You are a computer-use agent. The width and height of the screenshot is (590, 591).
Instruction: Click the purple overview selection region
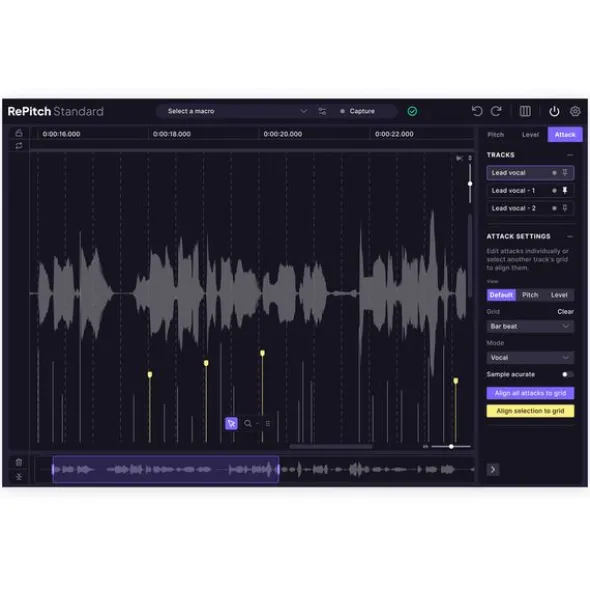[x=166, y=469]
